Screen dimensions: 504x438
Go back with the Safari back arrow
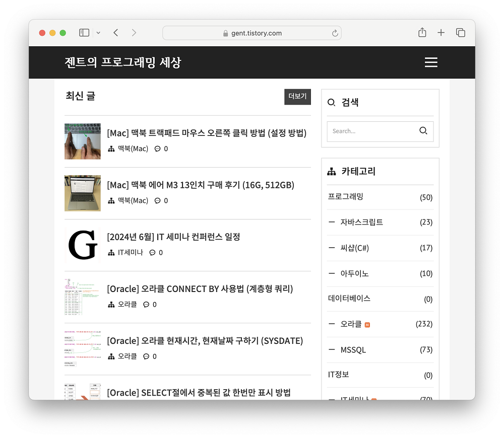[x=116, y=33]
